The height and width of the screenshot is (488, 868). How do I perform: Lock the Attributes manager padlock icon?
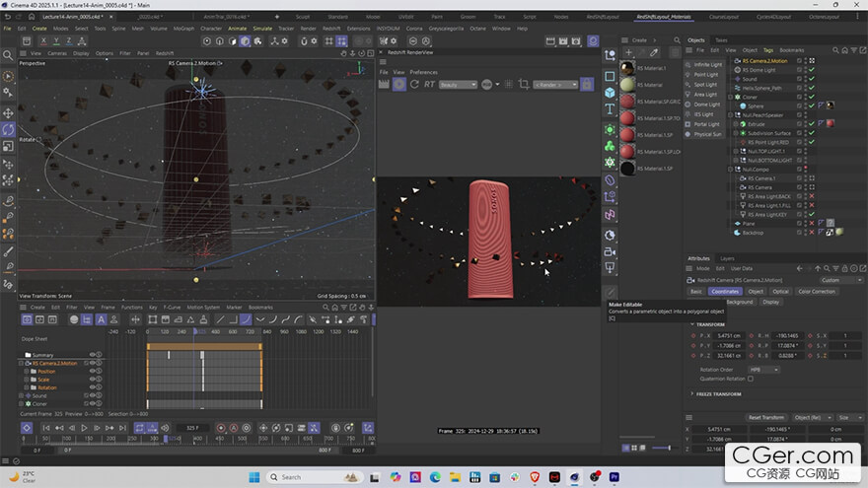point(844,268)
